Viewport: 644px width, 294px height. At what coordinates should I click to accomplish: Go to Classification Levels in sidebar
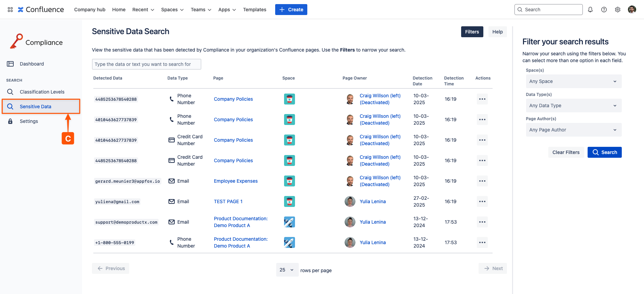coord(42,92)
